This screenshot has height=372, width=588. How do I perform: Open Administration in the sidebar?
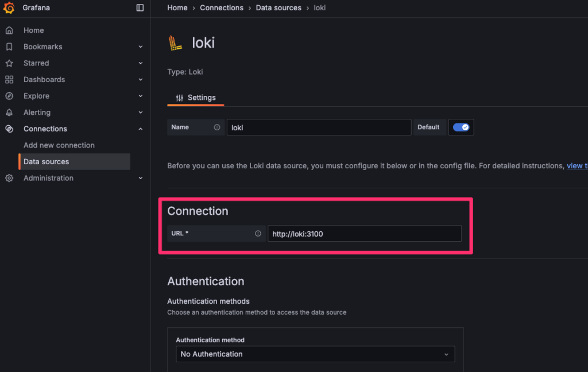[x=48, y=178]
